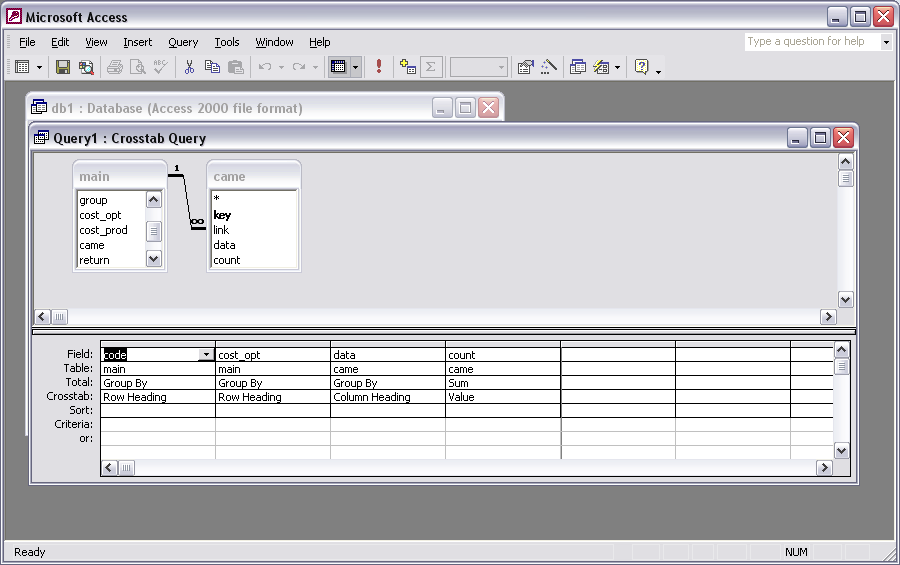Viewport: 900px width, 565px height.
Task: Open the Query Type dropdown arrow
Action: pyautogui.click(x=355, y=67)
